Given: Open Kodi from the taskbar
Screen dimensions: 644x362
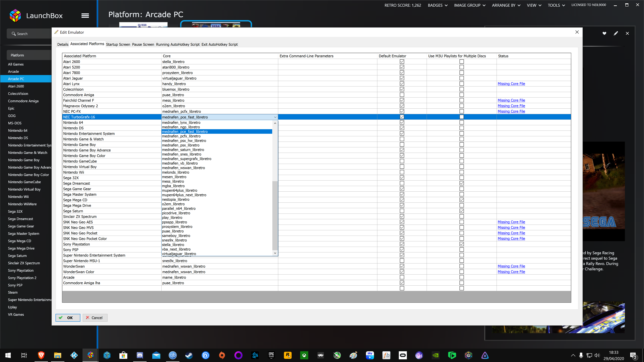Looking at the screenshot, I should [x=74, y=355].
